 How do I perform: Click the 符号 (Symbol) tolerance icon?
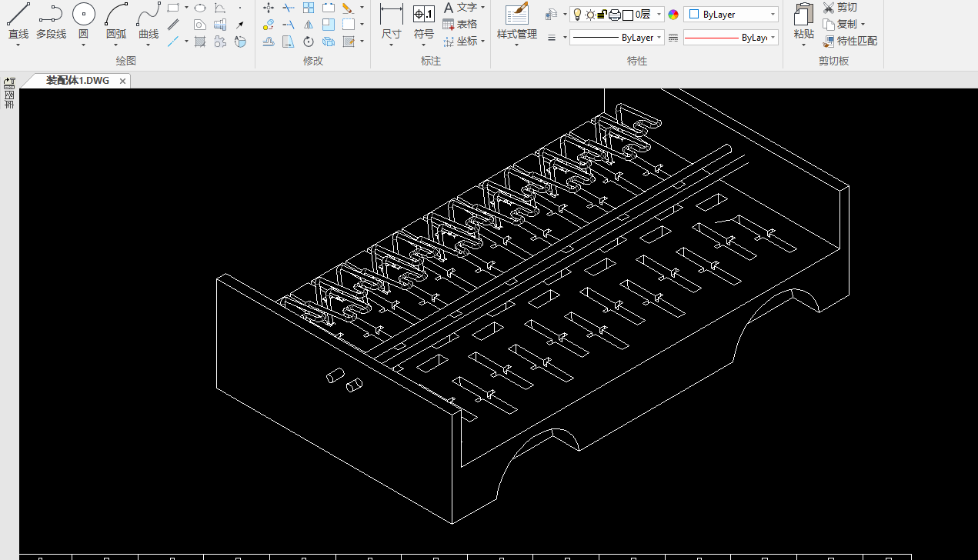click(423, 15)
